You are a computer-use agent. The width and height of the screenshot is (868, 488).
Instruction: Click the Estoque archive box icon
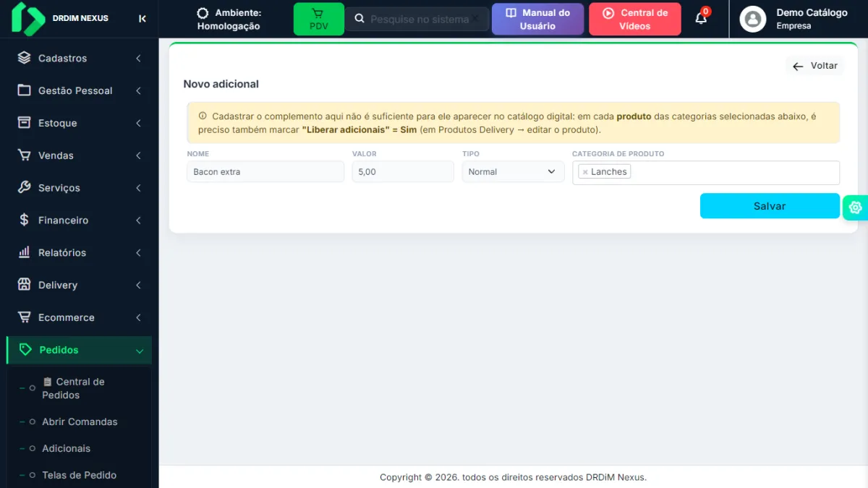click(25, 123)
